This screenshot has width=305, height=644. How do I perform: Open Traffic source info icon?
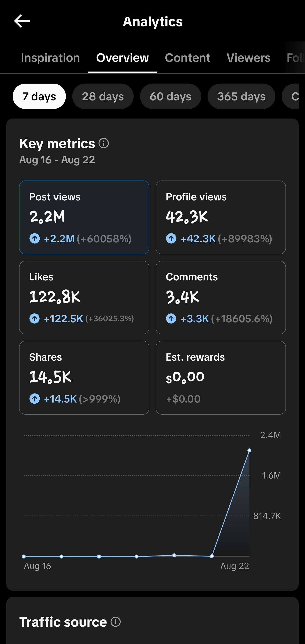(116, 622)
